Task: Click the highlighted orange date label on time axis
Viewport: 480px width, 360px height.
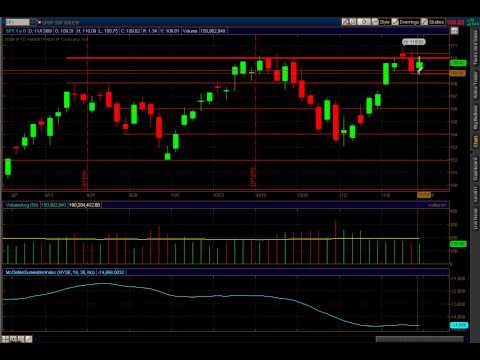Action: (424, 195)
